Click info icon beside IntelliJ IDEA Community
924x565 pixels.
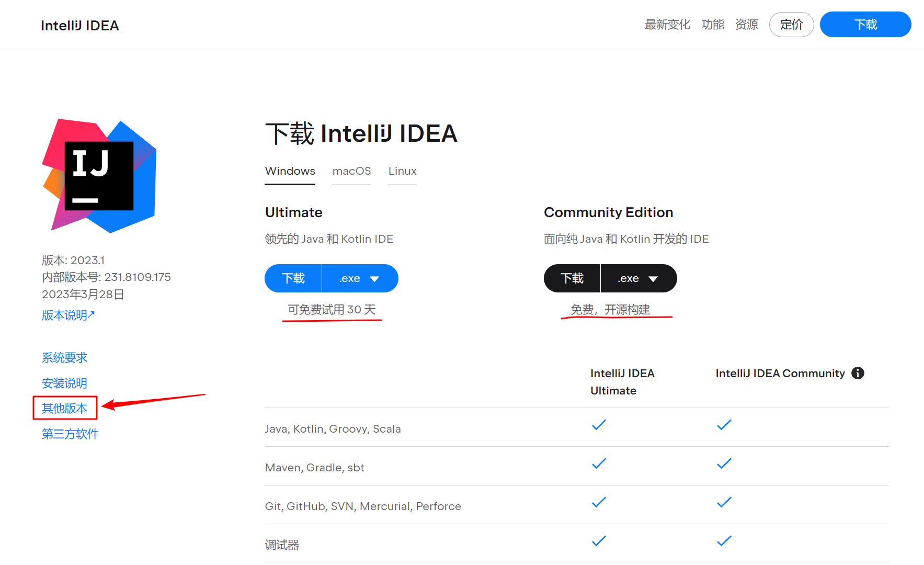coord(858,373)
